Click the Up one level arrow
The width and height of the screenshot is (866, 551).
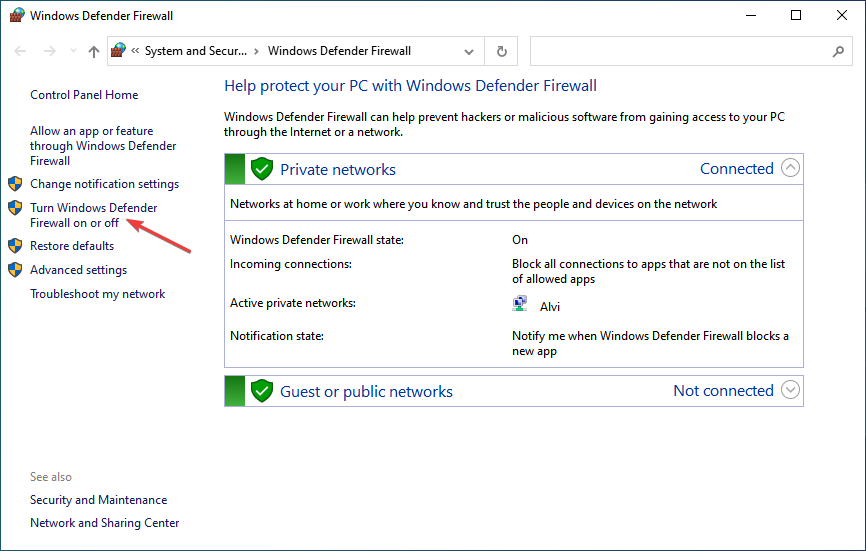(94, 51)
